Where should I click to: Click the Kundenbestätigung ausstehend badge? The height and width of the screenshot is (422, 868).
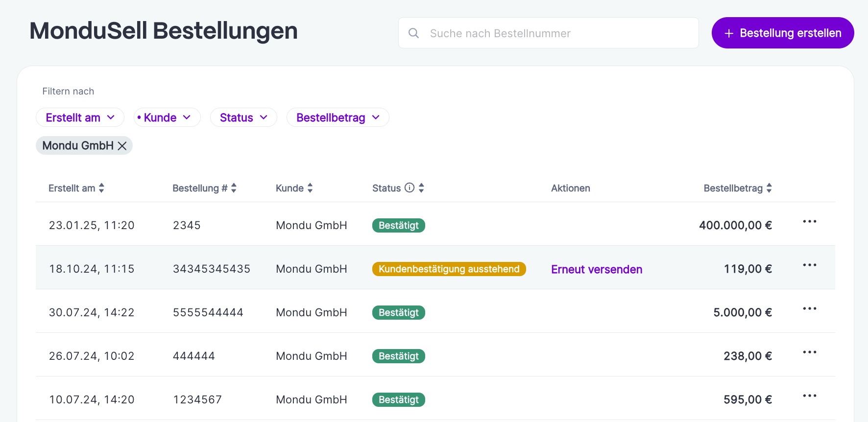point(449,269)
